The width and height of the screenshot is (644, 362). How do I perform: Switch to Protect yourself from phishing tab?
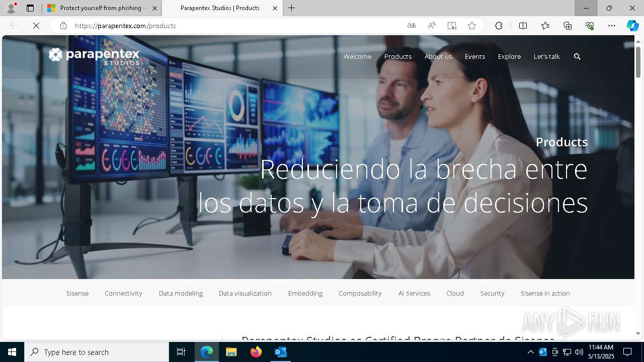(x=102, y=8)
